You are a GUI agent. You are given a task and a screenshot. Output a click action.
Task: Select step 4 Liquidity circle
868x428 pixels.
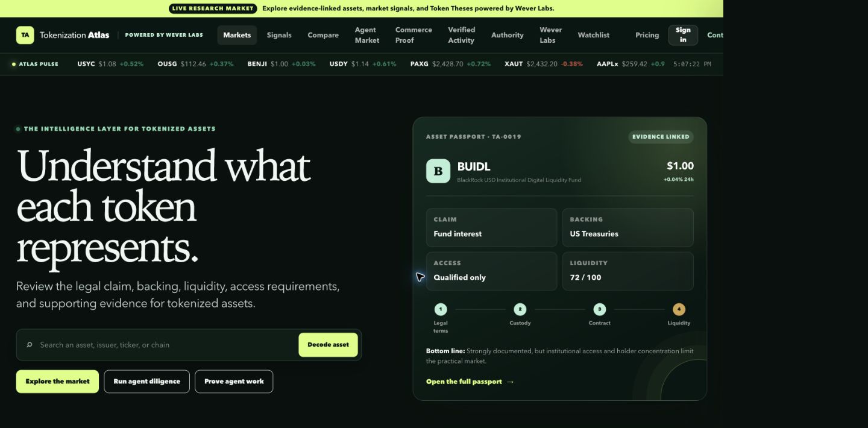(x=679, y=309)
